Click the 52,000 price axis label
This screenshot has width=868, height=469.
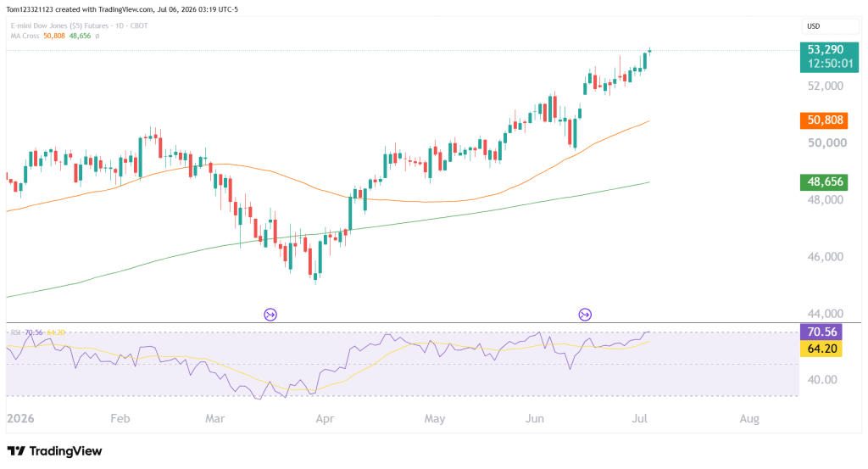pos(826,86)
